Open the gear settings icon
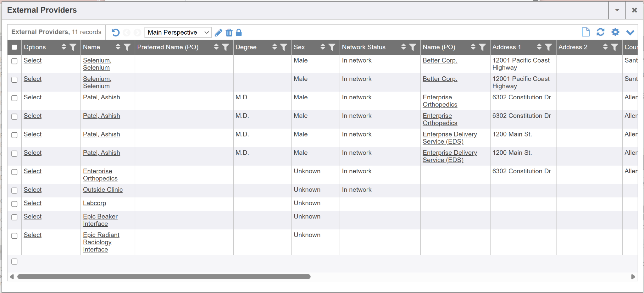644x293 pixels. pos(615,32)
